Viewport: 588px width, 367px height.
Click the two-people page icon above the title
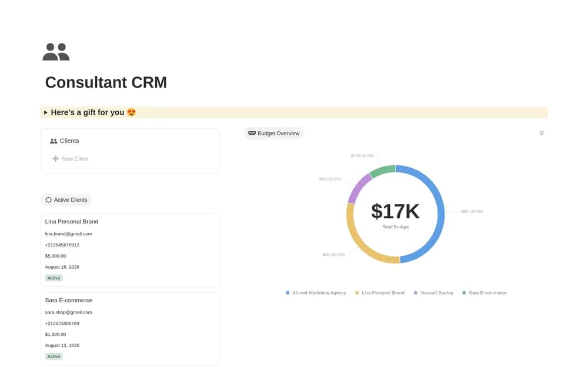click(x=56, y=52)
